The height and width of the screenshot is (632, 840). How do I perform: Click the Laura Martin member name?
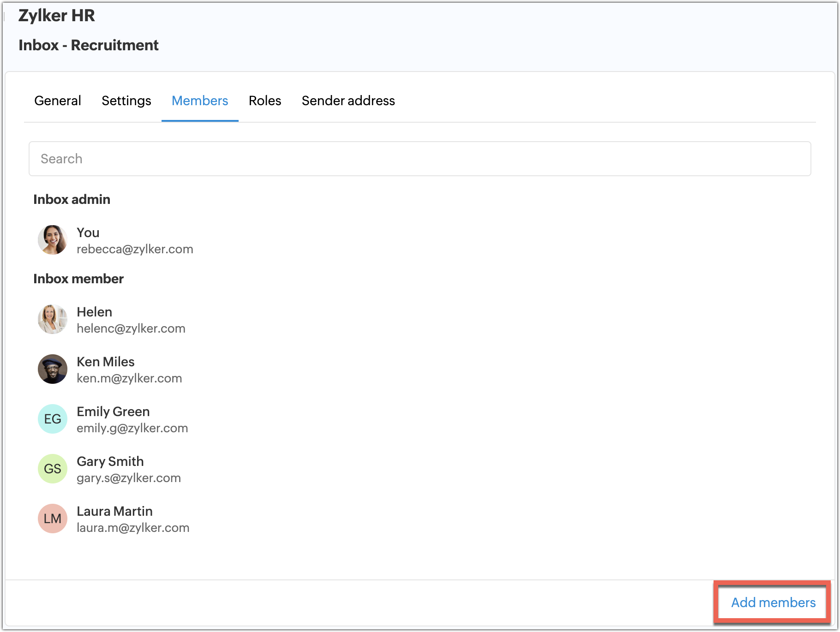click(x=114, y=511)
